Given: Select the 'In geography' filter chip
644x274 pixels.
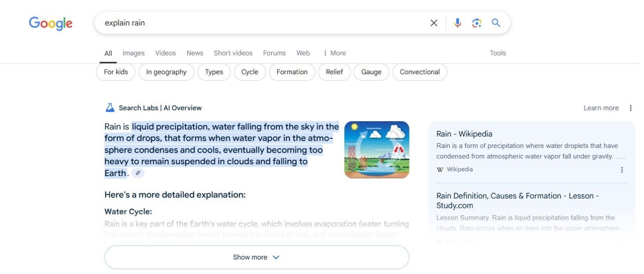Looking at the screenshot, I should pyautogui.click(x=166, y=72).
